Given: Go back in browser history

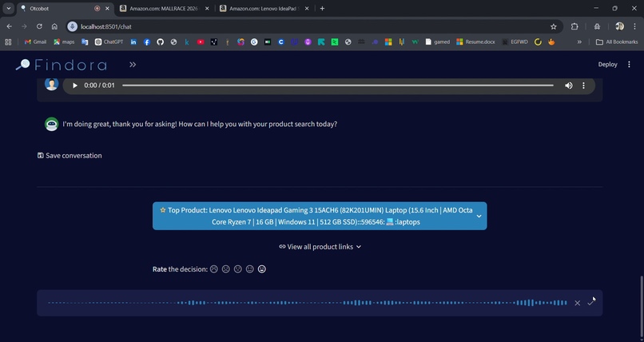Looking at the screenshot, I should (9, 26).
